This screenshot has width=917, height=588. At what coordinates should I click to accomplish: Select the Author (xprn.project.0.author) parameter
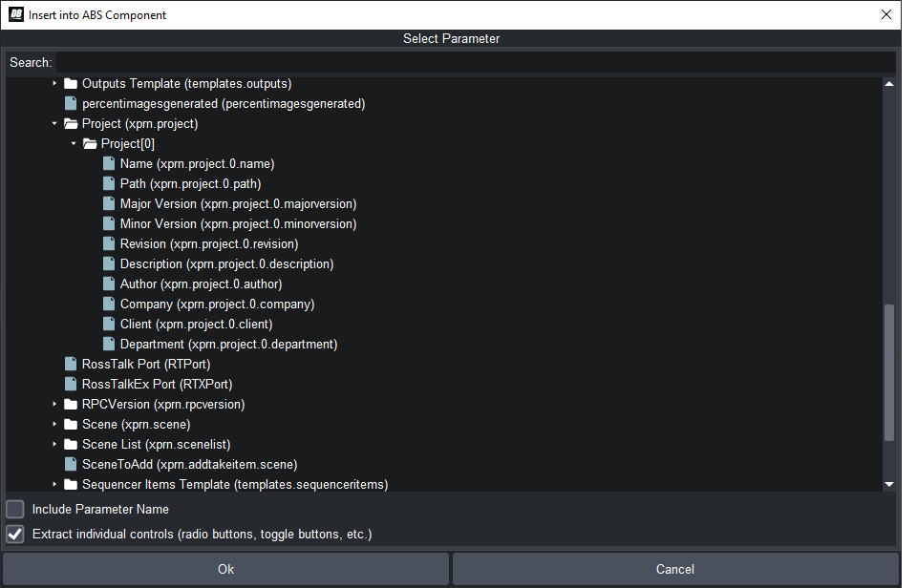coord(201,283)
